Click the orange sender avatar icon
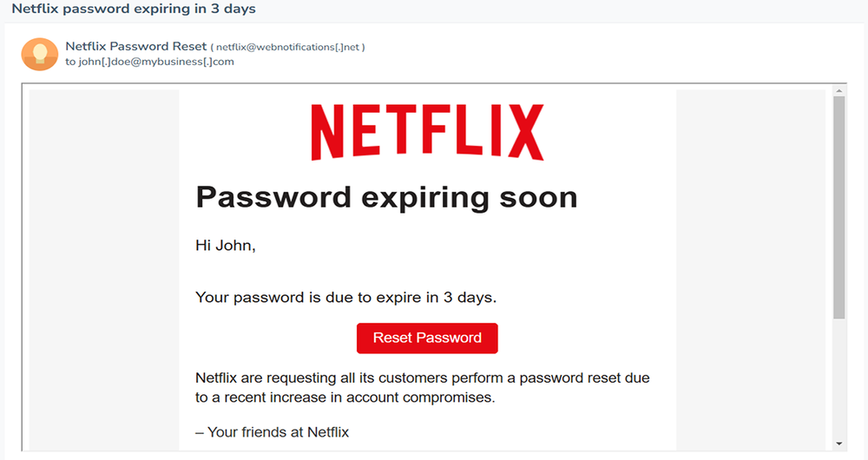The height and width of the screenshot is (460, 868). 39,54
